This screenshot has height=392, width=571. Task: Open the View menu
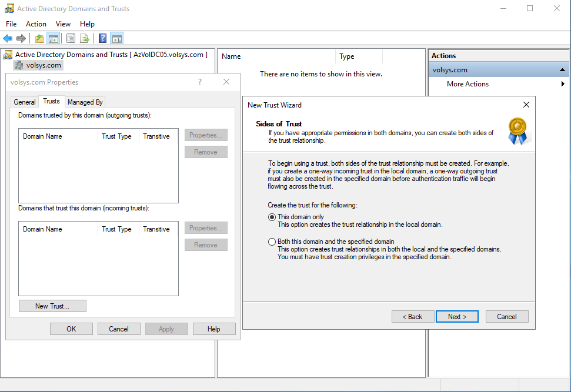(x=63, y=24)
